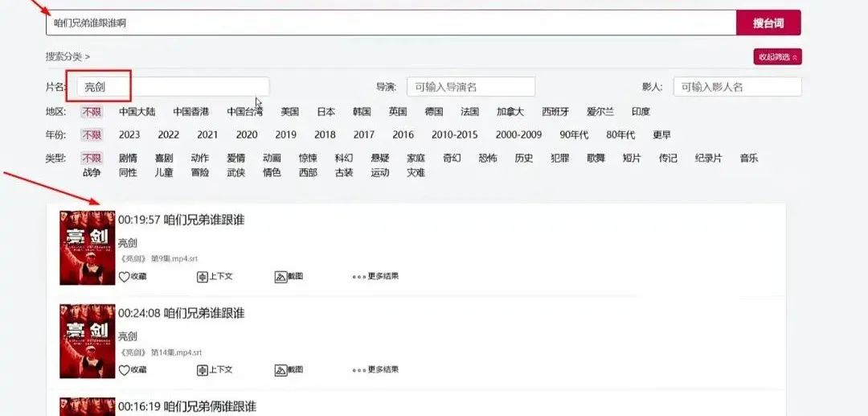Filter by genre 纪录片
The image size is (868, 416).
pos(709,158)
